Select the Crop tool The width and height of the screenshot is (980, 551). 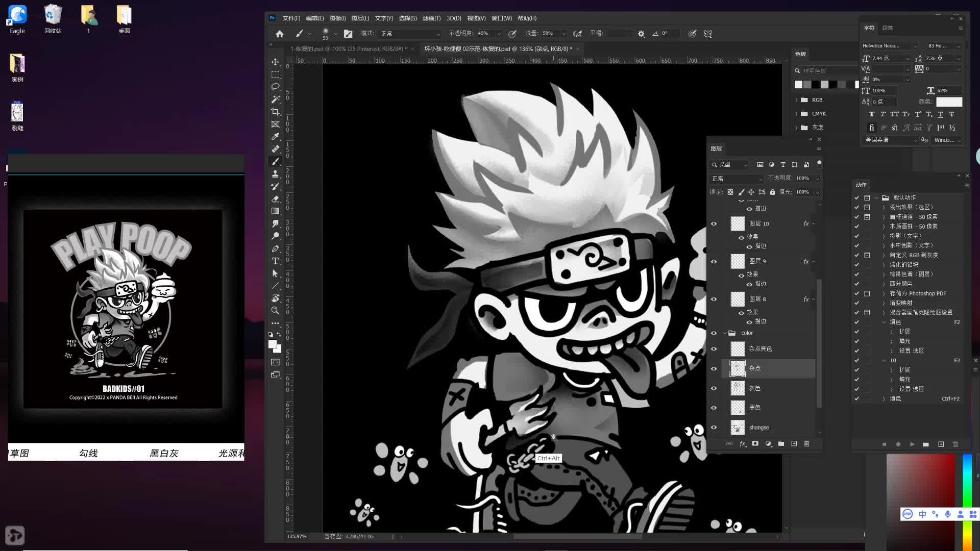point(275,112)
